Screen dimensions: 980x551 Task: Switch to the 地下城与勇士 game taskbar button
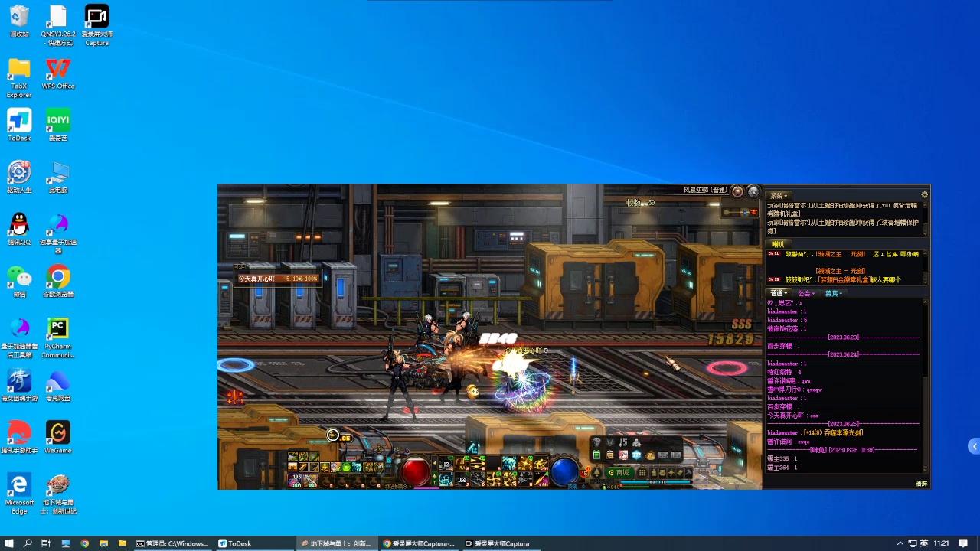click(x=337, y=543)
